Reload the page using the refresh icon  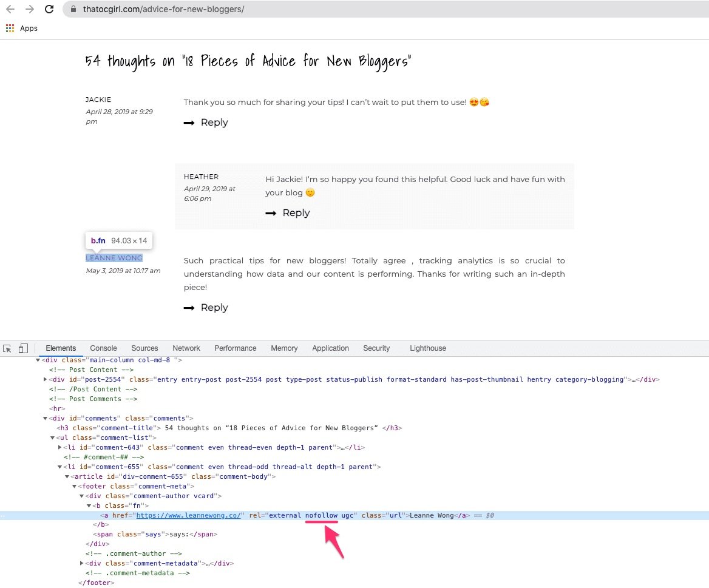49,9
